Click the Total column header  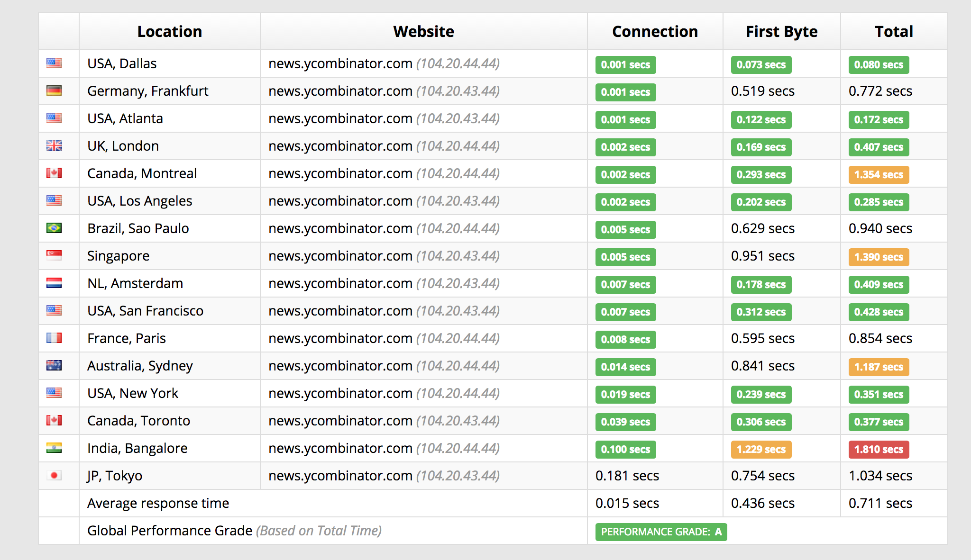[894, 31]
